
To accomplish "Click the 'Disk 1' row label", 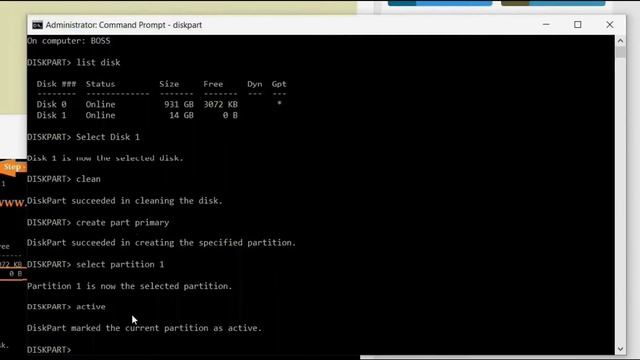I will 51,116.
